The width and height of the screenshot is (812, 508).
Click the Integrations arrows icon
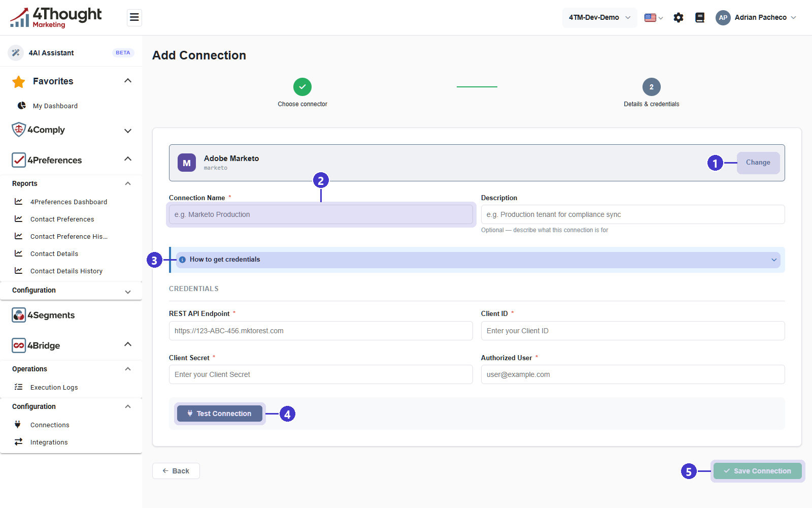(19, 442)
